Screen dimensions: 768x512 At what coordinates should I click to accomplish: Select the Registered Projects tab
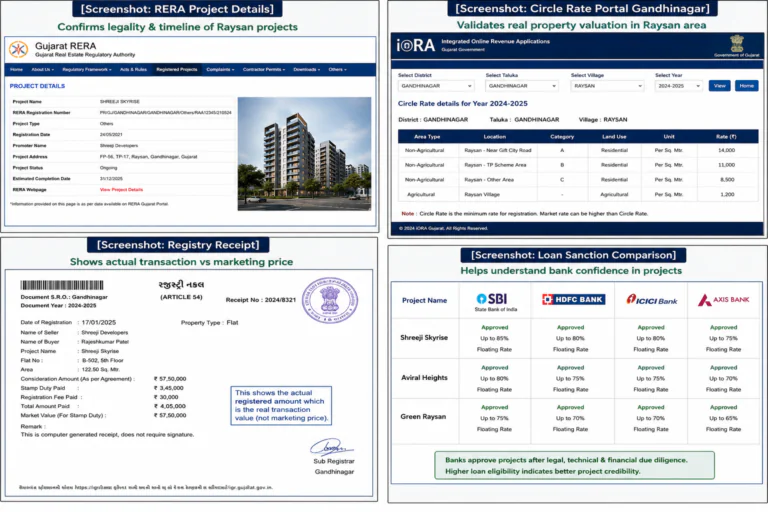(176, 70)
